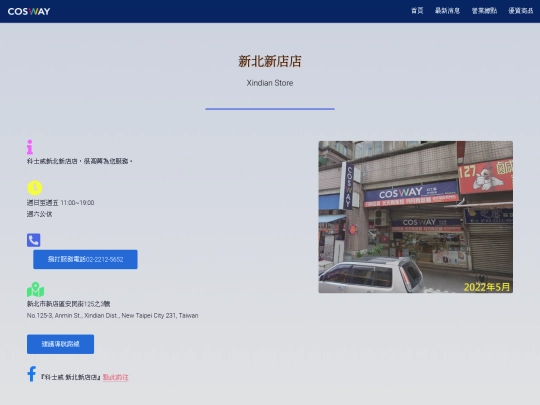The height and width of the screenshot is (405, 540).
Task: Open the 首頁 home menu item
Action: [x=417, y=11]
